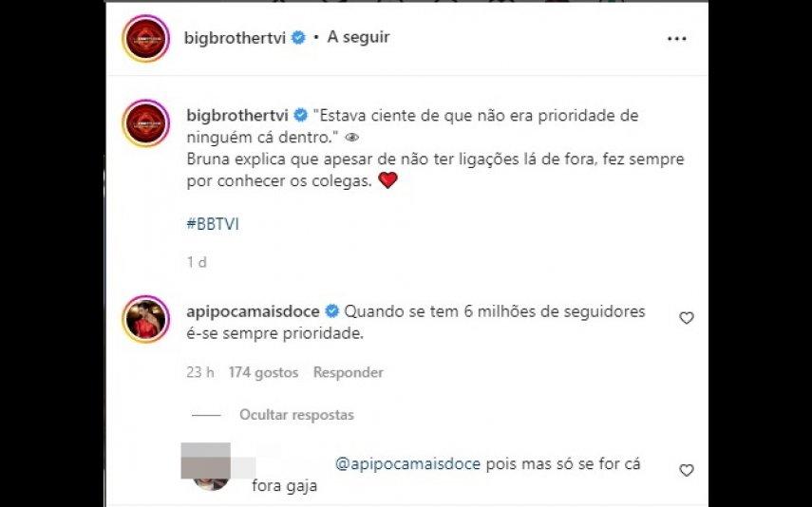Image resolution: width=812 pixels, height=507 pixels.
Task: Click the verified badge beside apipocamaisdoce
Action: pos(332,311)
